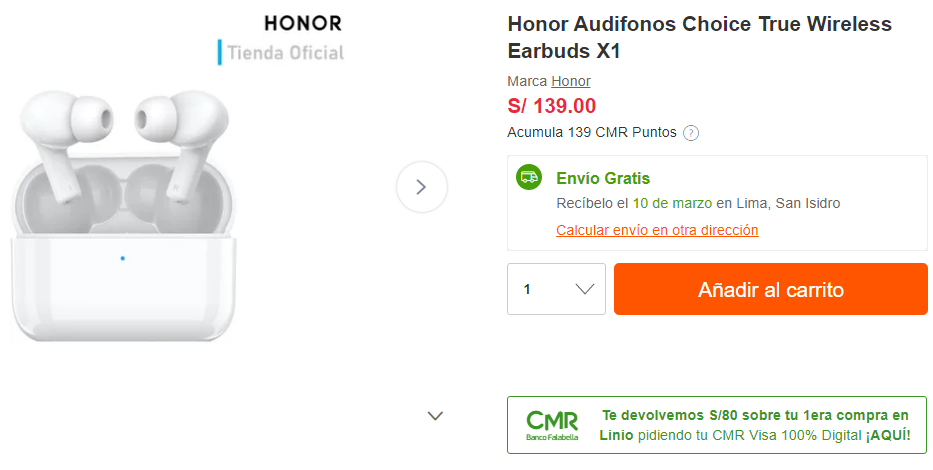Show the next product image
Viewport: 933px width, 470px height.
[x=421, y=187]
